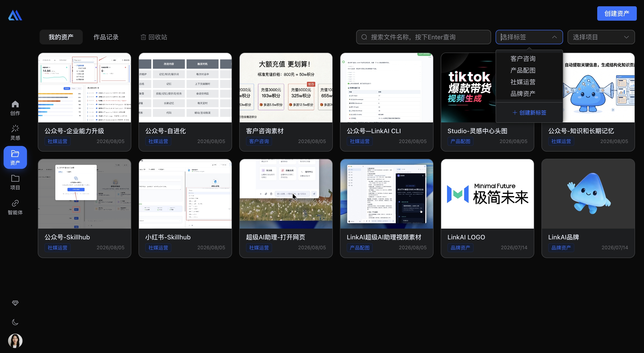Open 公众号-Skillhub thumbnail
Viewport: 644px width, 353px height.
click(85, 194)
